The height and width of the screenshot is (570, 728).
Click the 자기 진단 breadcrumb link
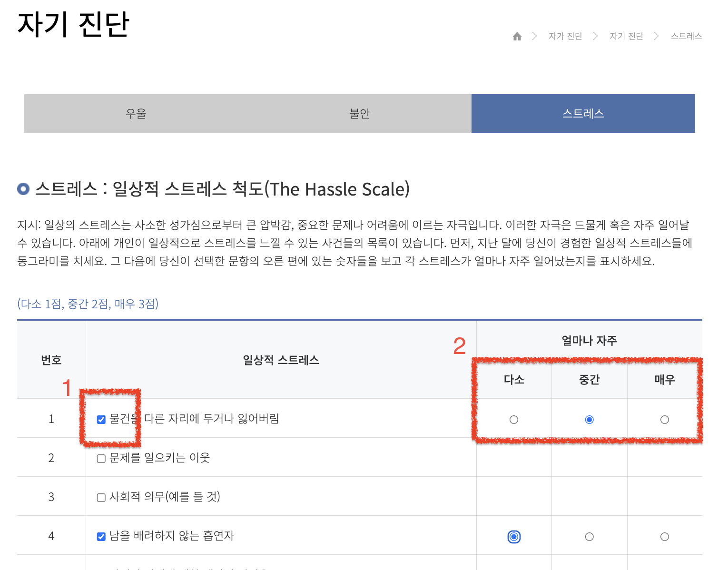pos(627,36)
